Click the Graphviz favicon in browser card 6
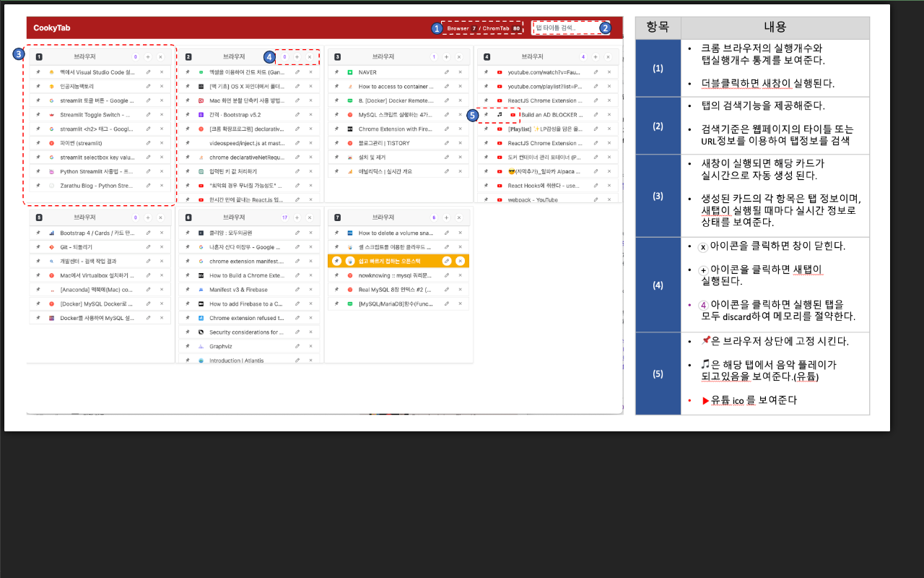Image resolution: width=924 pixels, height=578 pixels. point(201,346)
